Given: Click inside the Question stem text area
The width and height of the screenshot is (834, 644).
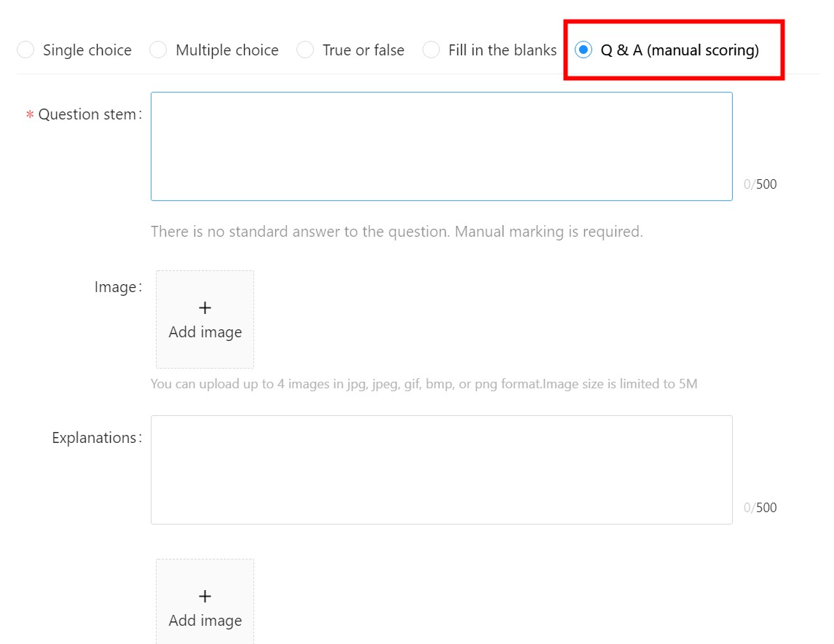Looking at the screenshot, I should tap(441, 146).
